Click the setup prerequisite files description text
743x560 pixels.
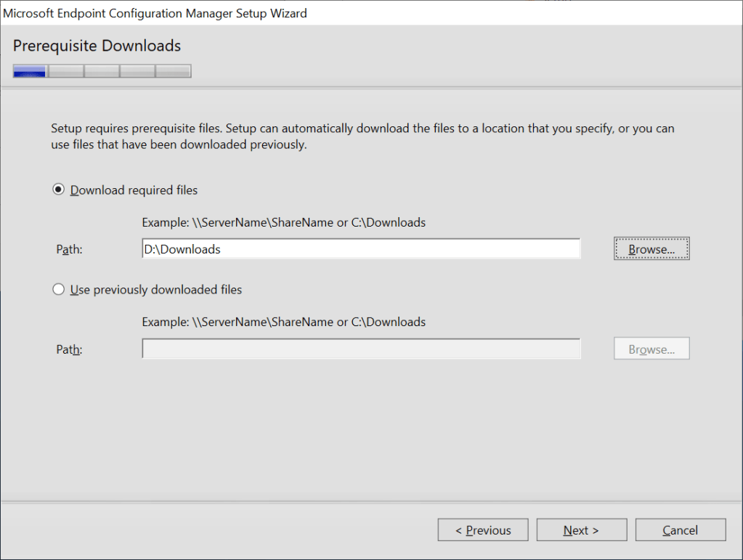pos(362,137)
